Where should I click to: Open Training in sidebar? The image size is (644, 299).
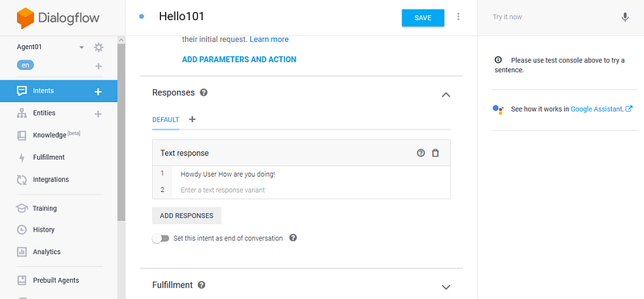(x=45, y=208)
